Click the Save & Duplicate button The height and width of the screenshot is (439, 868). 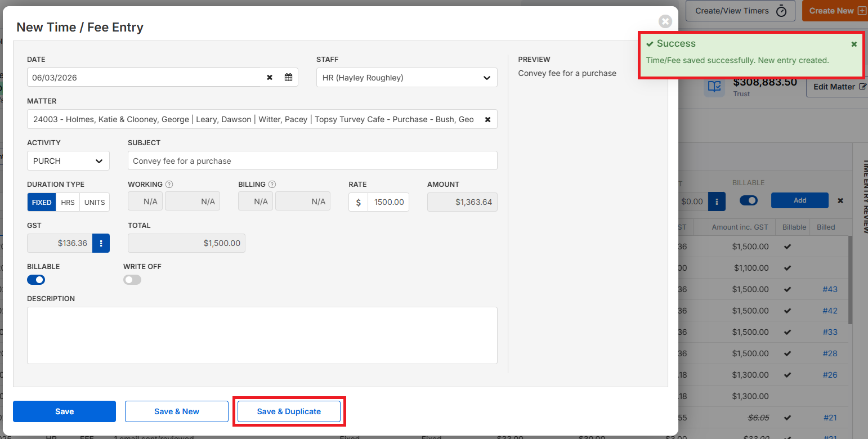click(289, 411)
